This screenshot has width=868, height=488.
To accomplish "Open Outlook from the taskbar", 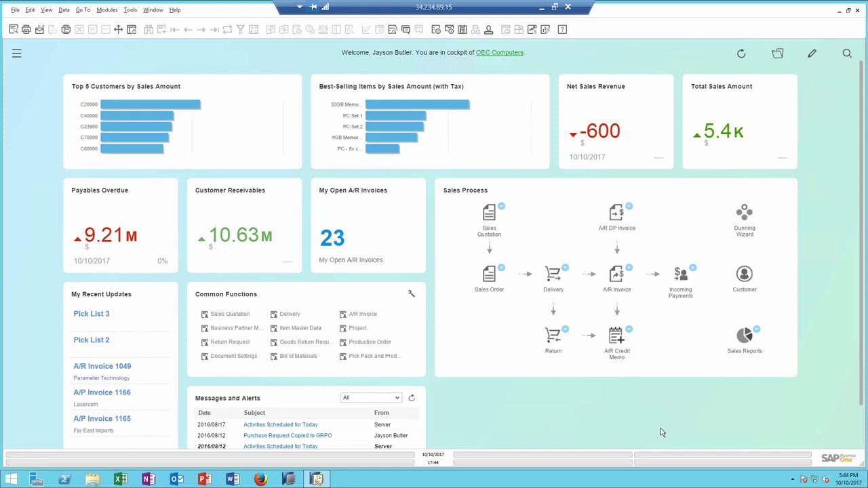I will point(176,479).
